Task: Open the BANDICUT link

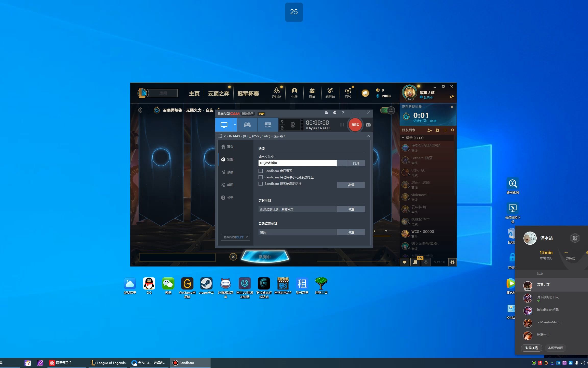Action: click(235, 237)
